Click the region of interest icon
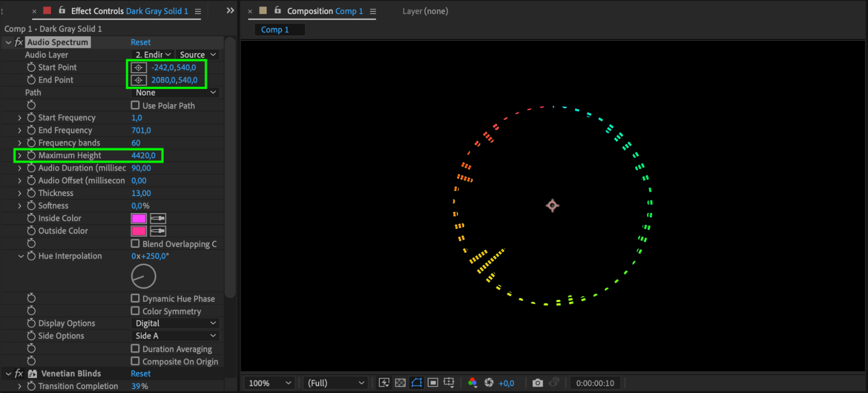 (x=433, y=383)
